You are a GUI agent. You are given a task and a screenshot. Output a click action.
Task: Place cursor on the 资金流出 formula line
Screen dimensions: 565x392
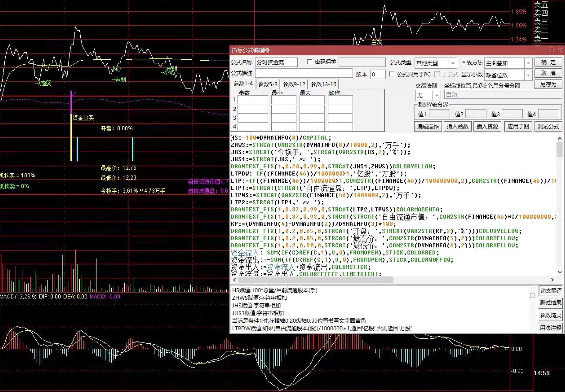(342, 260)
